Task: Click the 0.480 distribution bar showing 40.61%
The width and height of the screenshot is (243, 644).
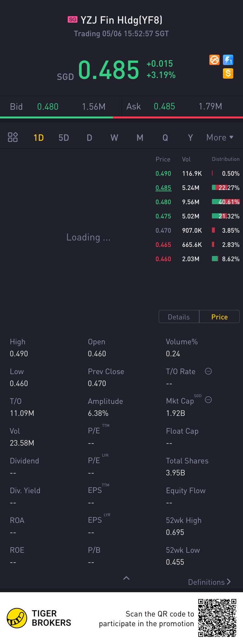Action: pos(226,202)
